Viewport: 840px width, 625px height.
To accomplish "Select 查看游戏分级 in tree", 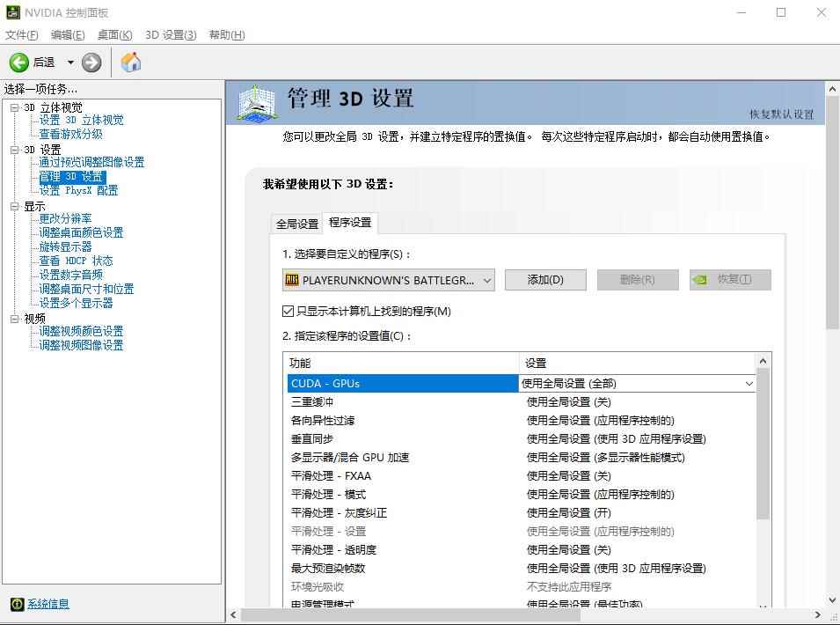I will pyautogui.click(x=70, y=134).
